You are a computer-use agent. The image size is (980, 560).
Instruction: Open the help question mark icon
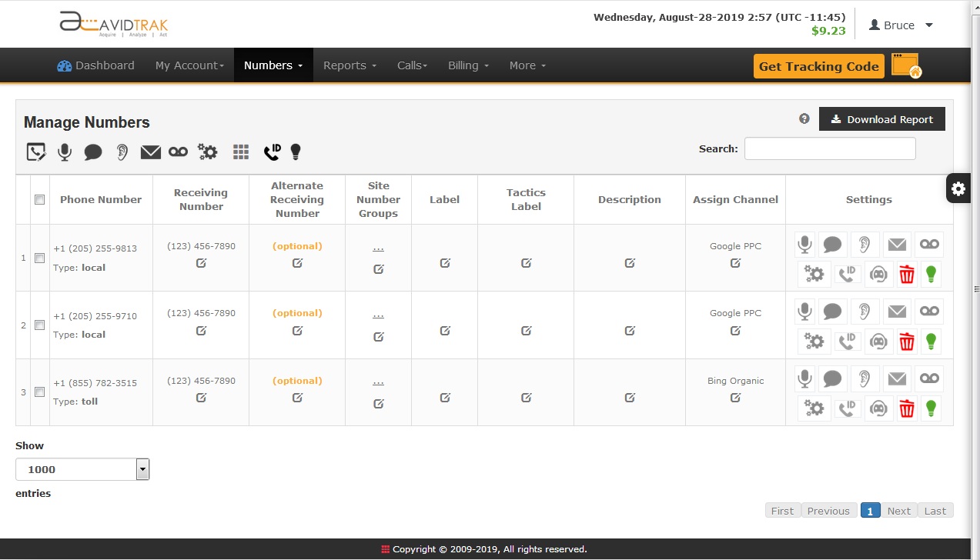[x=804, y=118]
